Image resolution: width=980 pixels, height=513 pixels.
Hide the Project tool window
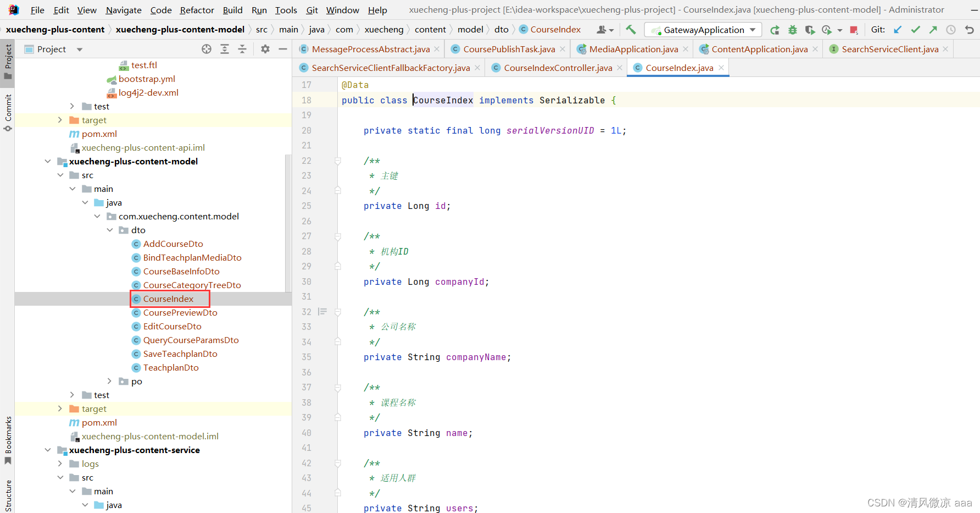tap(283, 49)
